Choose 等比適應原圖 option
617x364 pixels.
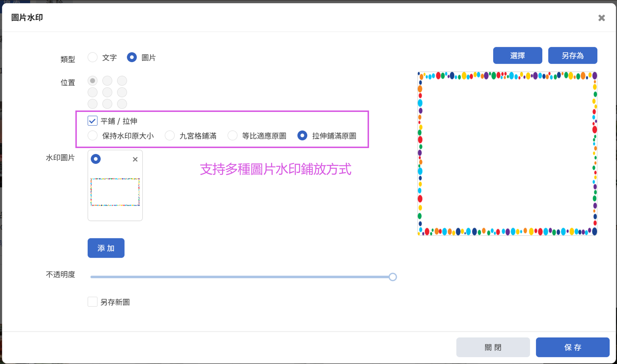pos(232,136)
